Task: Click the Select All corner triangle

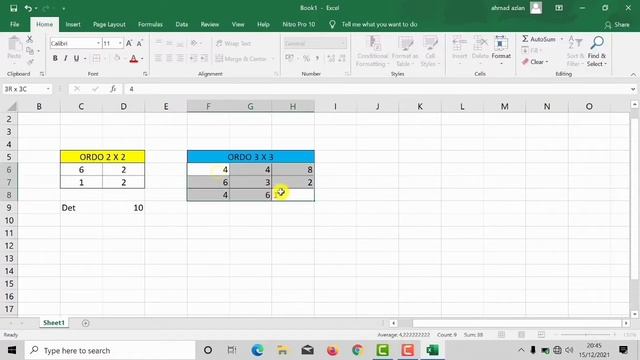Action: pos(11,107)
